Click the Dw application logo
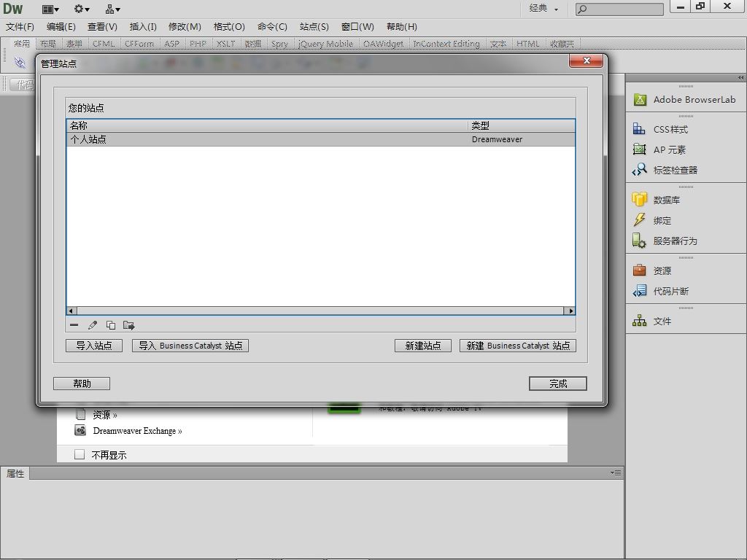This screenshot has width=747, height=560. tap(13, 9)
